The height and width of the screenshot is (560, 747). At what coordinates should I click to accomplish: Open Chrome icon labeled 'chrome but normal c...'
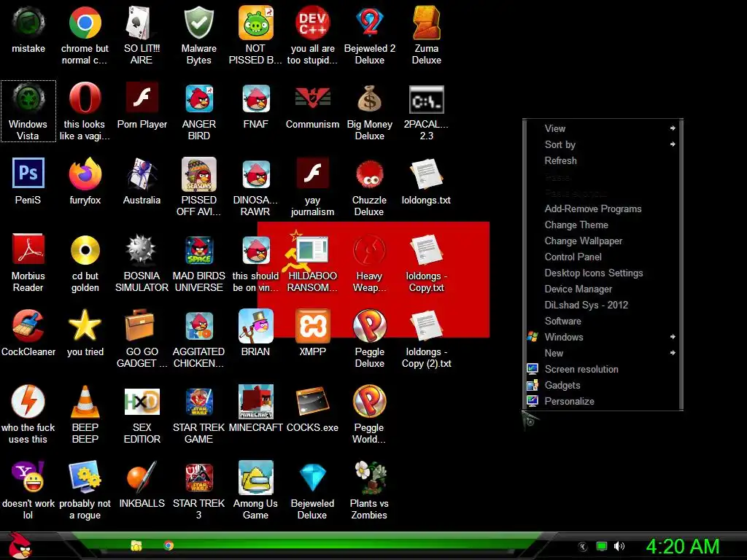[85, 23]
